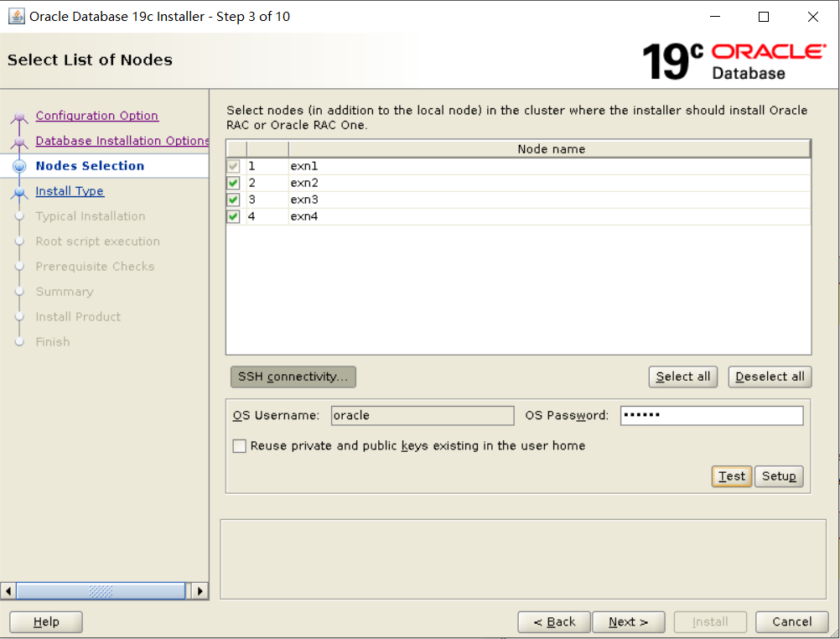Select the exn1 node name cell
This screenshot has width=840, height=639.
coord(550,166)
